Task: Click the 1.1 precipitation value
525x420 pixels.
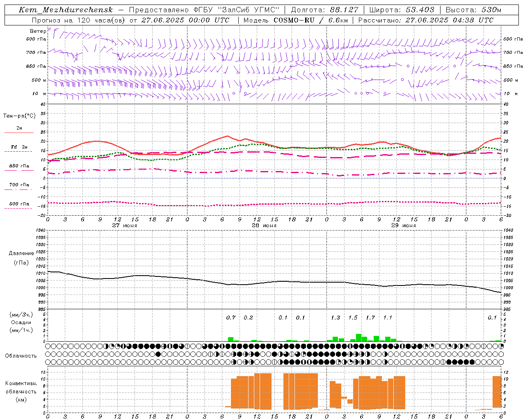Action: pos(388,317)
